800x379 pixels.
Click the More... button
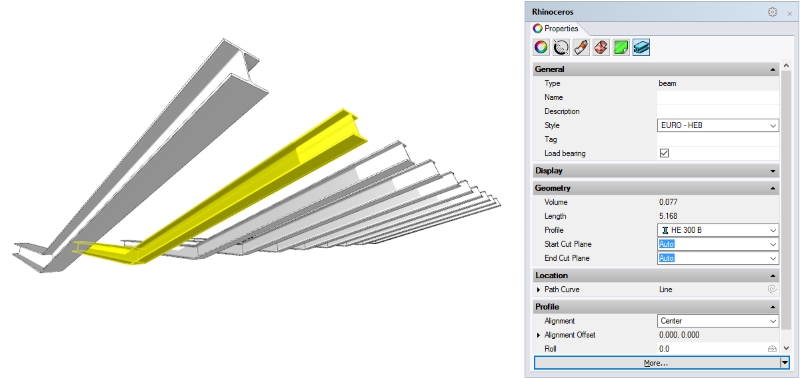coord(657,363)
